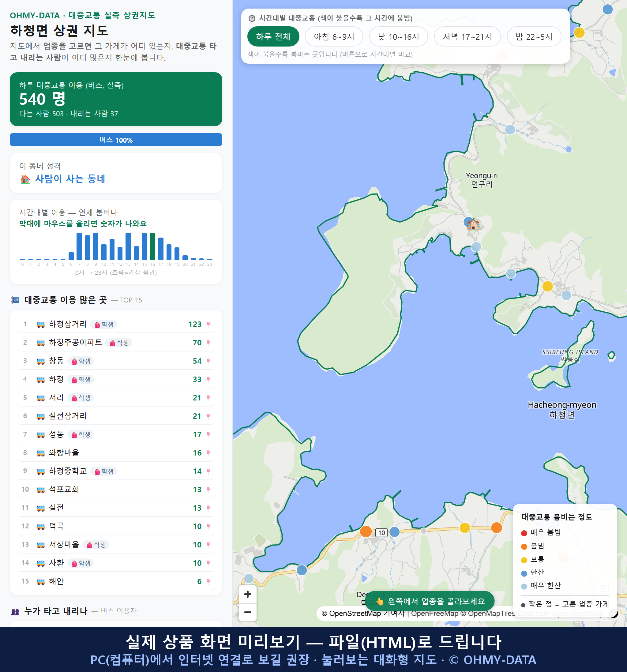Open the 하루 대중교통 이용 540 명 summary card
This screenshot has width=627, height=672.
pos(116,99)
